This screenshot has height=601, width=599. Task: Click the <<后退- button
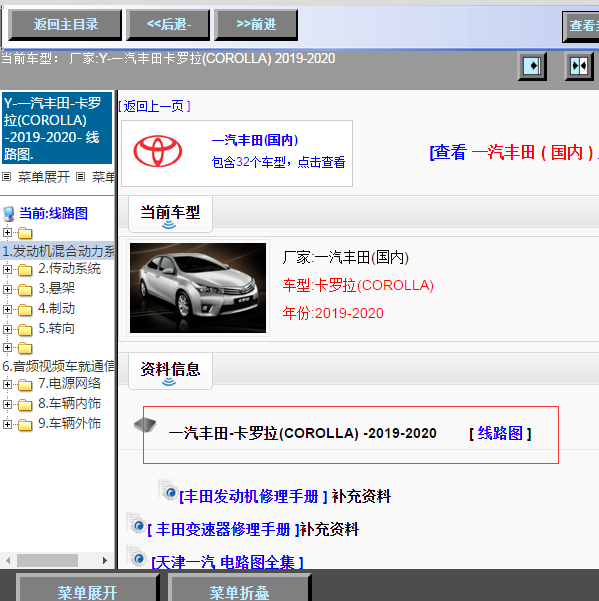168,25
